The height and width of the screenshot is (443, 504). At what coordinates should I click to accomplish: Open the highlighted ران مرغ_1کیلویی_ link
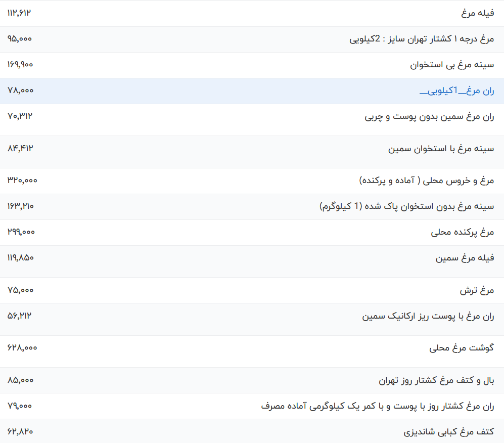(x=456, y=91)
